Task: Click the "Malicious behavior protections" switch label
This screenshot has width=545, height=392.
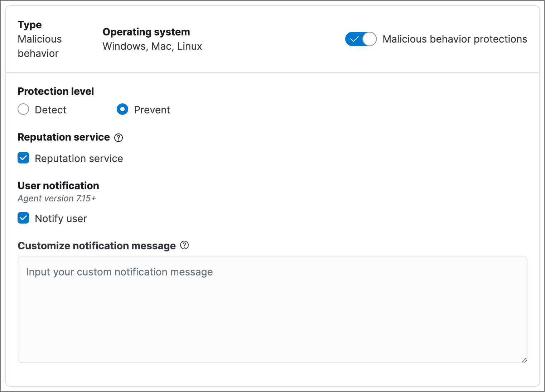Action: pyautogui.click(x=455, y=39)
